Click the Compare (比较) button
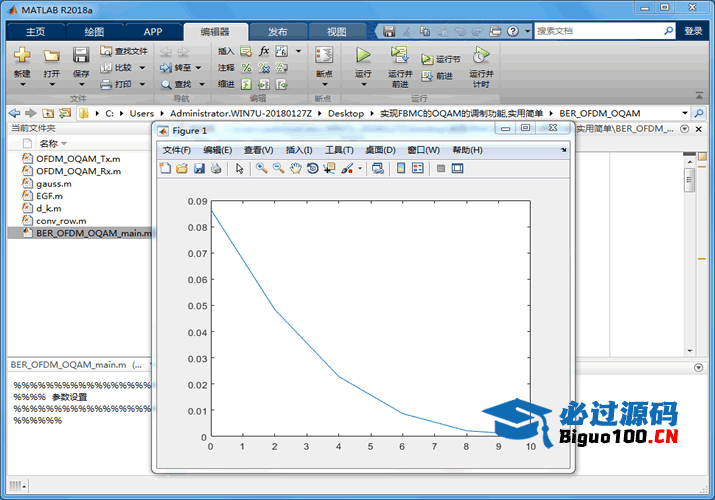Image resolution: width=715 pixels, height=500 pixels. click(x=116, y=67)
